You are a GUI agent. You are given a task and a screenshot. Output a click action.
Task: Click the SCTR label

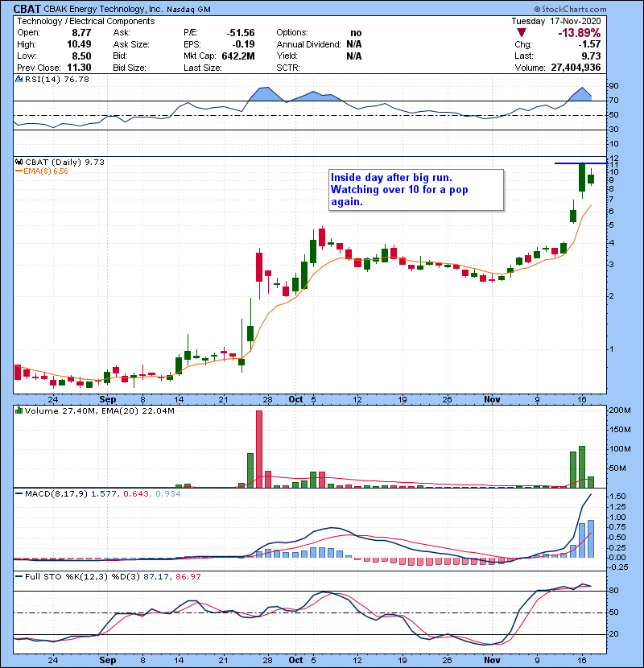coord(288,68)
